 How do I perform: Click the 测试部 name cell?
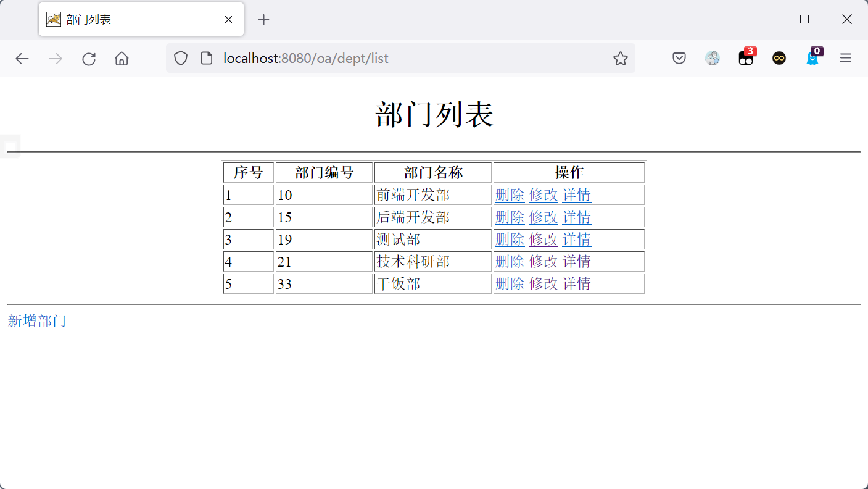pyautogui.click(x=433, y=240)
